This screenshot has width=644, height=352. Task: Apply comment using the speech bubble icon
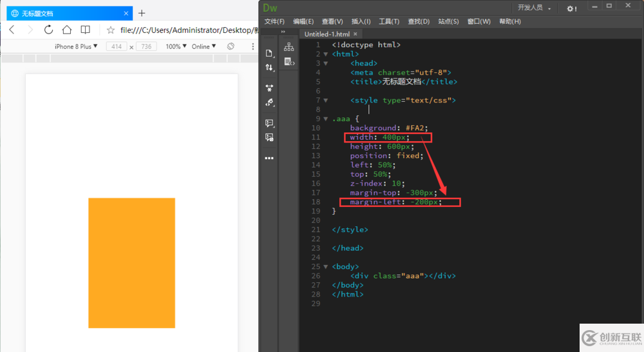pyautogui.click(x=269, y=123)
